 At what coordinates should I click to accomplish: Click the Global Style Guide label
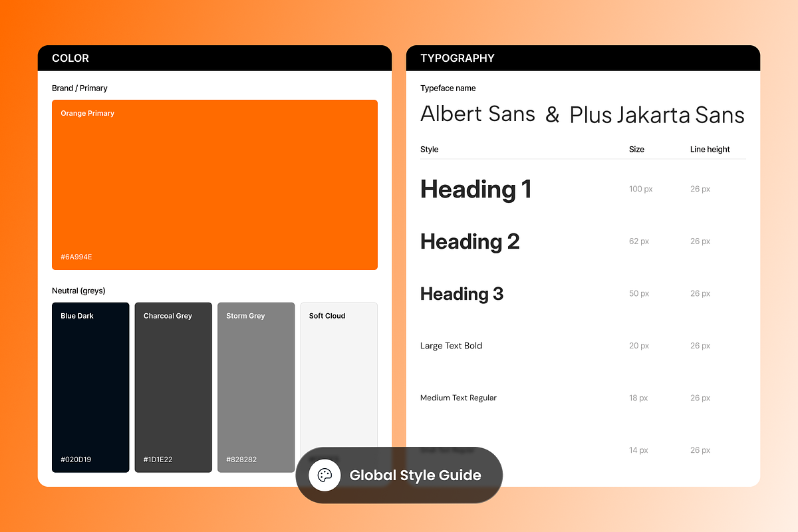[415, 475]
